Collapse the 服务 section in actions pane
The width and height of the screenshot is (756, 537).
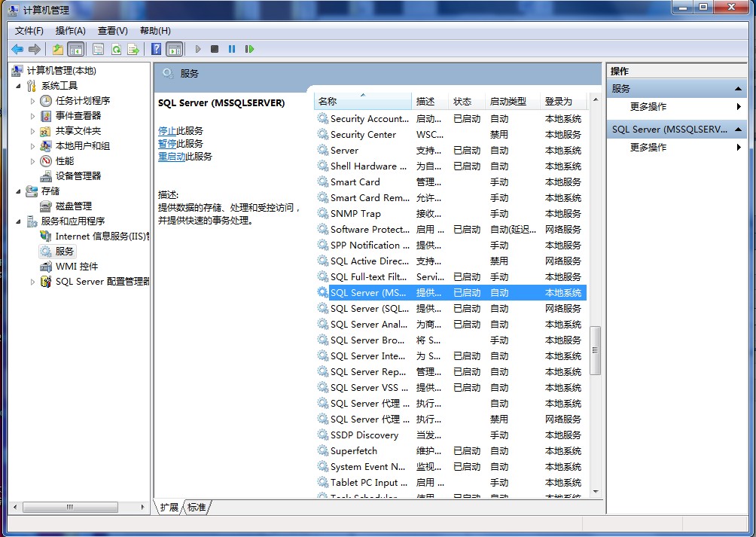pyautogui.click(x=738, y=89)
